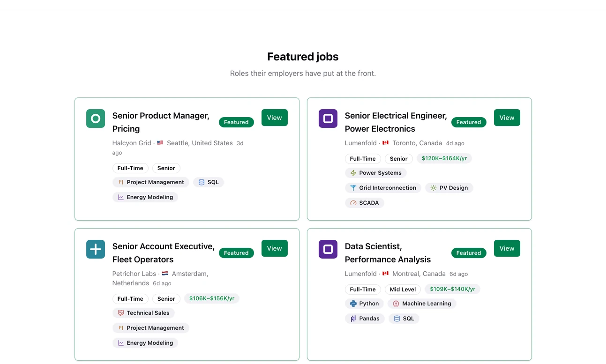The height and width of the screenshot is (364, 606).
Task: Click the $106K–$156K/yr salary tag
Action: coord(212,298)
